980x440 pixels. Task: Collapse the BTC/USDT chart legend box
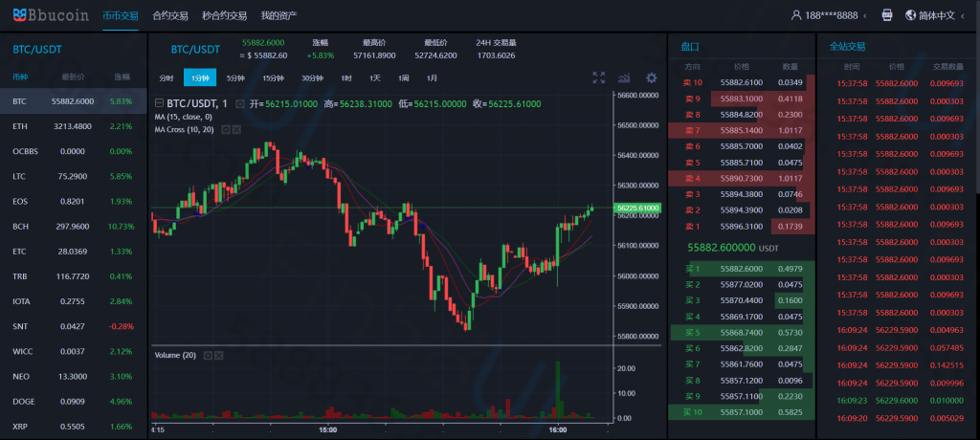pos(160,103)
